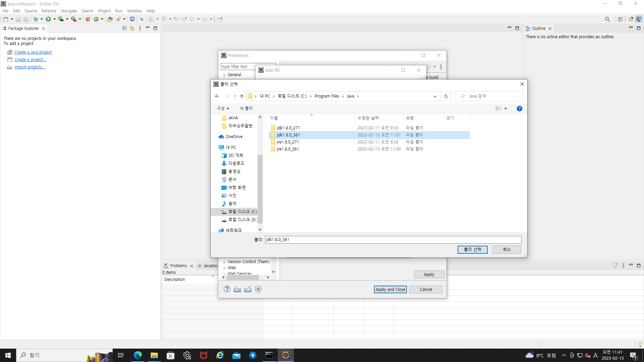Expand the Web preferences node
The image size is (644, 362).
[224, 268]
